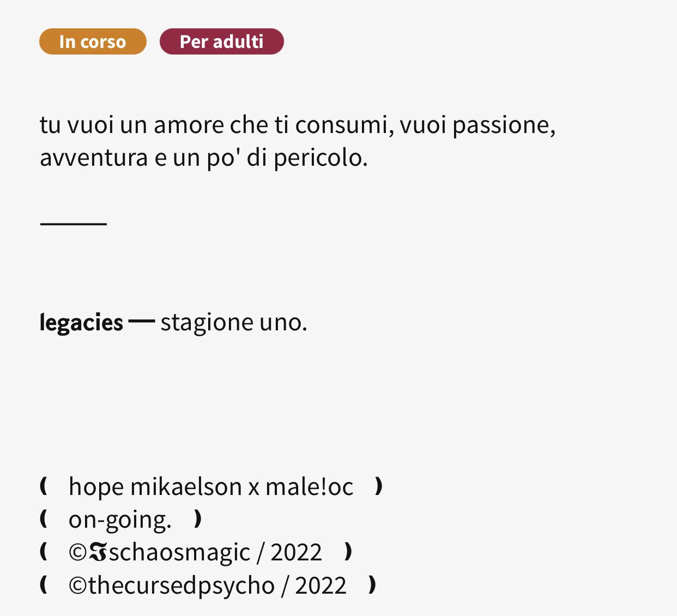The width and height of the screenshot is (677, 616).
Task: Click the word "passione" in the description
Action: click(500, 126)
